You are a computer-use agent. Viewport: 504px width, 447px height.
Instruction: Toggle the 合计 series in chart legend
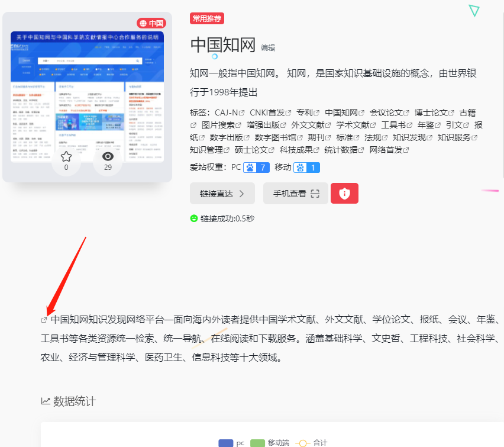point(311,443)
